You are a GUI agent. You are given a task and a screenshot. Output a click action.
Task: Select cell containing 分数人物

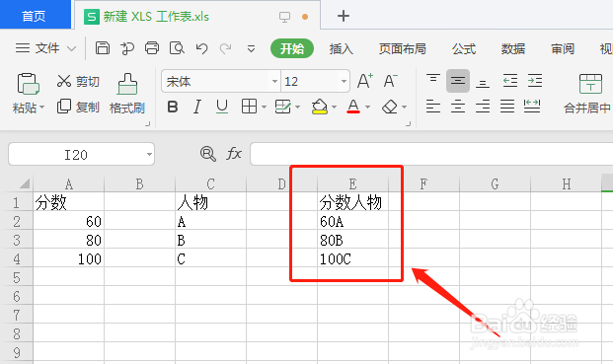pyautogui.click(x=352, y=202)
